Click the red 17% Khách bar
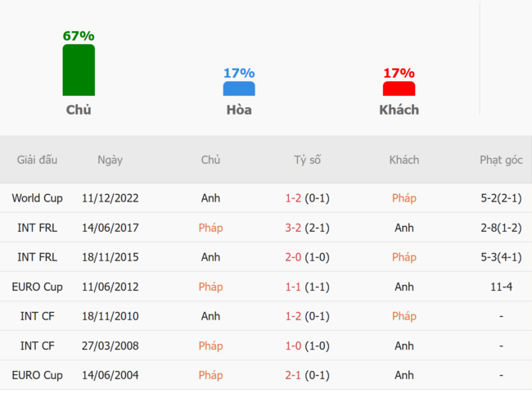532x398 pixels. click(399, 88)
